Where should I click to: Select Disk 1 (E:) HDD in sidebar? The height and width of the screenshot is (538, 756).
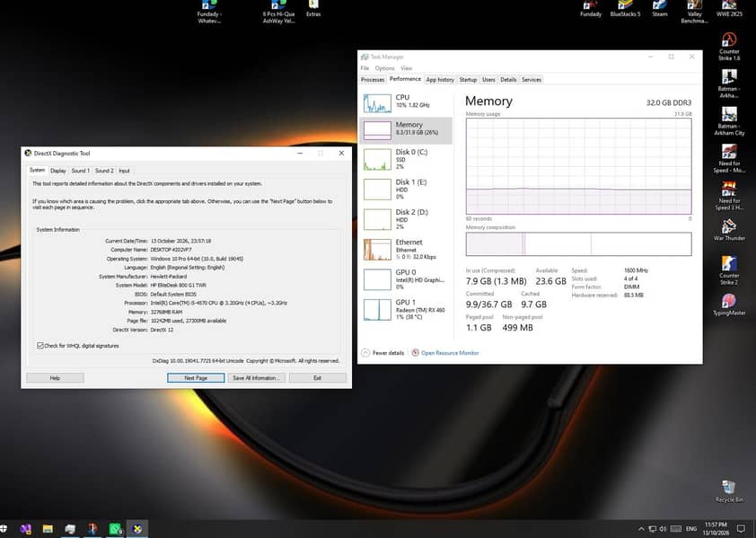tap(406, 190)
